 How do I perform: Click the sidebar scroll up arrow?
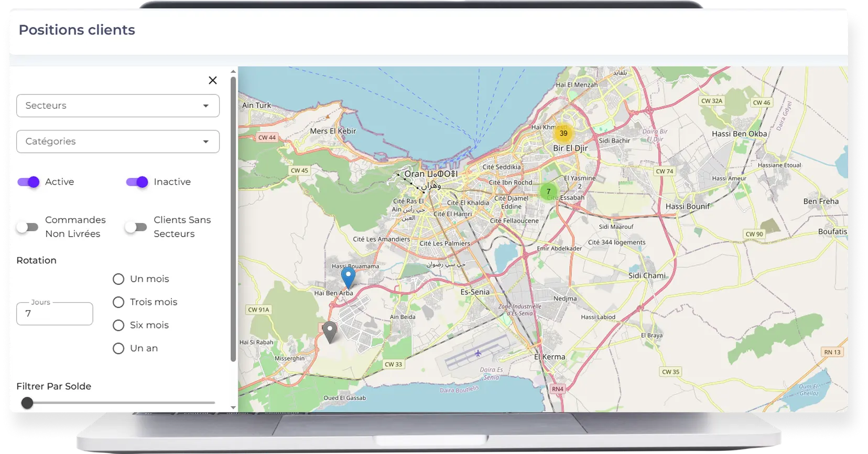click(x=233, y=71)
